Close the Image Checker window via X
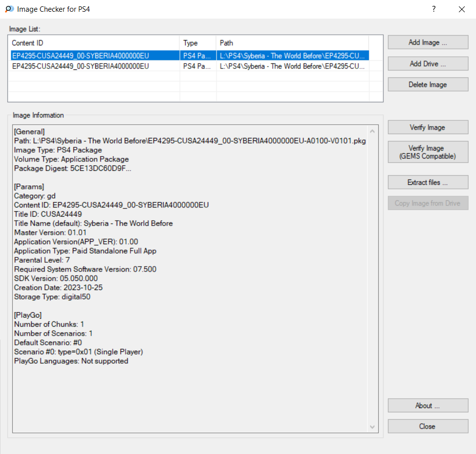The width and height of the screenshot is (476, 454). coord(461,9)
